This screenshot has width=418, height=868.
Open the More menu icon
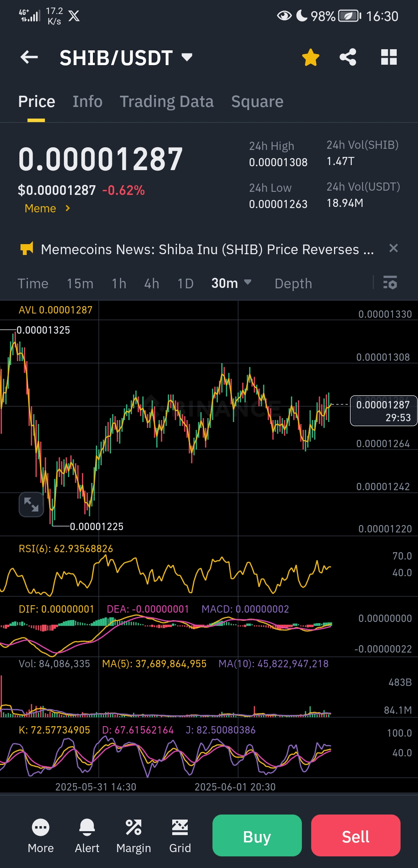pyautogui.click(x=41, y=836)
